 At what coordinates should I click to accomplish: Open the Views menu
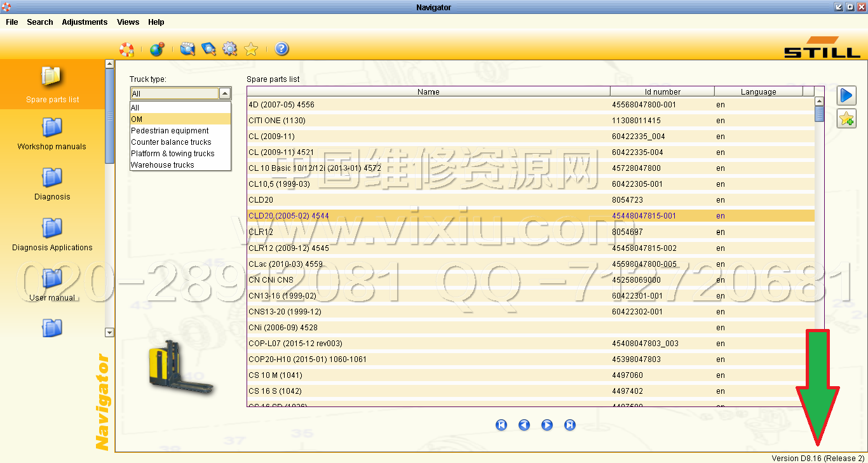point(128,22)
